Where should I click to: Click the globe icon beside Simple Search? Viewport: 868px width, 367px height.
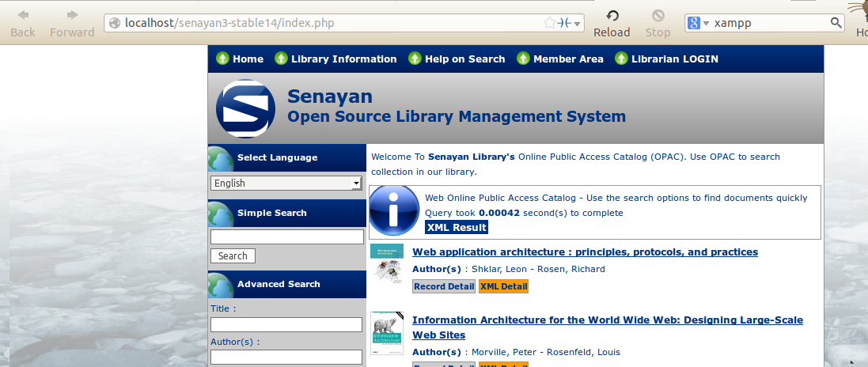(220, 214)
